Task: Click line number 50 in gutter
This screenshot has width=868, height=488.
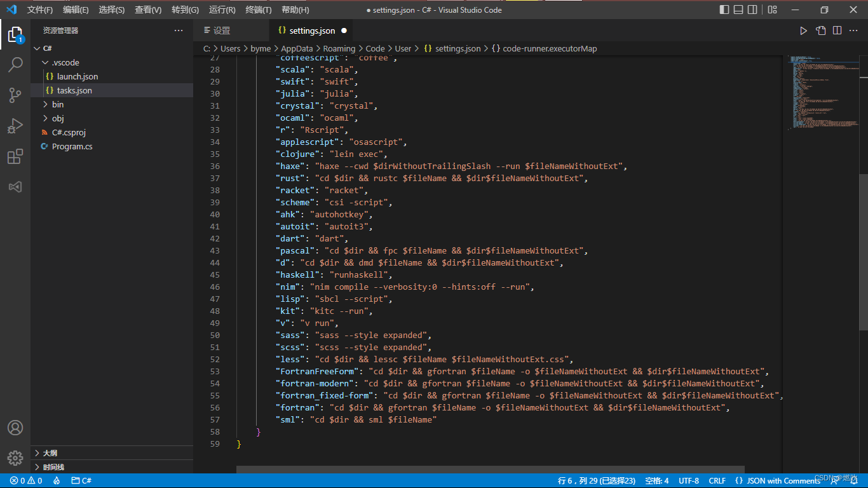Action: 215,335
